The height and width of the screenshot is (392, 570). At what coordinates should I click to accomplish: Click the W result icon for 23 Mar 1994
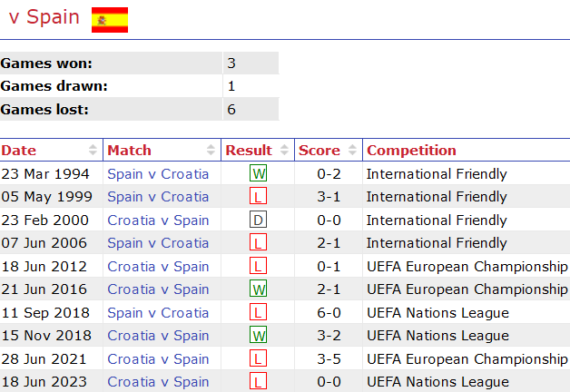(259, 174)
